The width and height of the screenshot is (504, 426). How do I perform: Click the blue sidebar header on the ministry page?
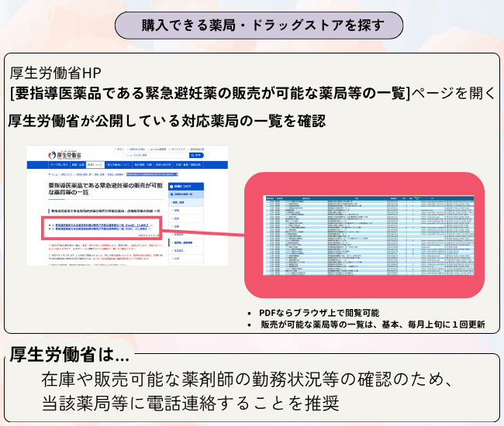pyautogui.click(x=186, y=186)
